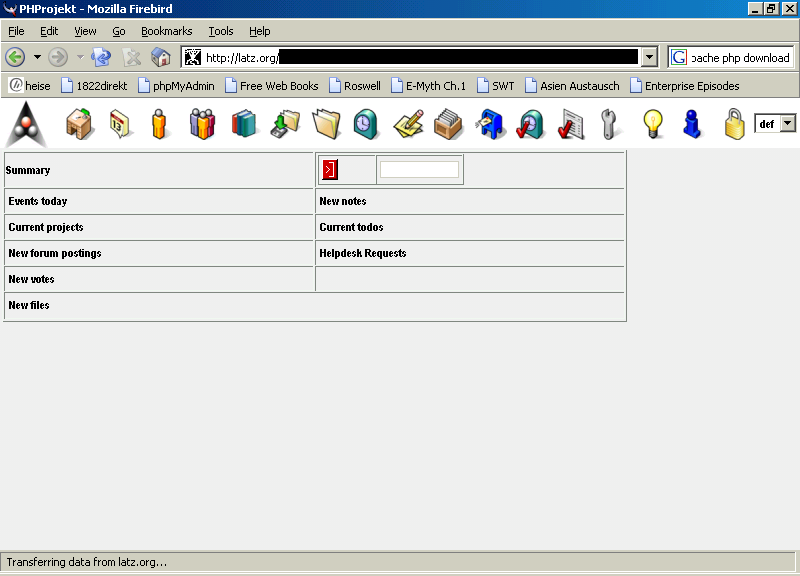This screenshot has height=576, width=800.
Task: Open the desk summary module icon
Action: coord(79,124)
